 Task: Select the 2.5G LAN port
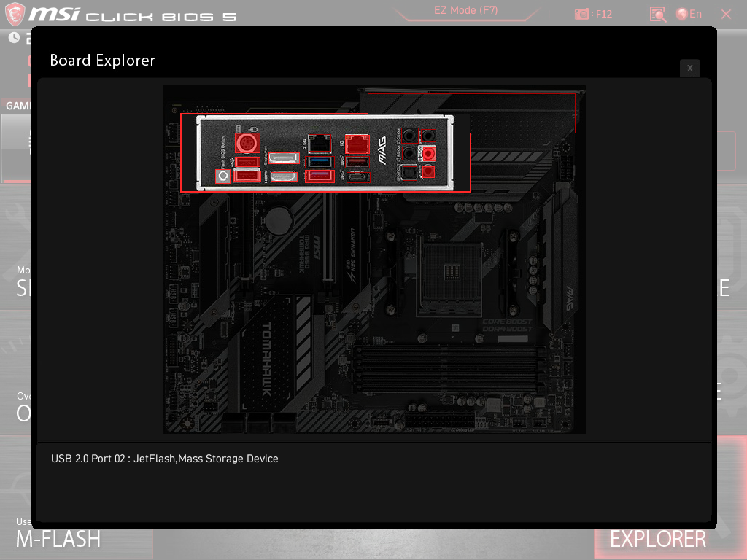click(x=320, y=144)
